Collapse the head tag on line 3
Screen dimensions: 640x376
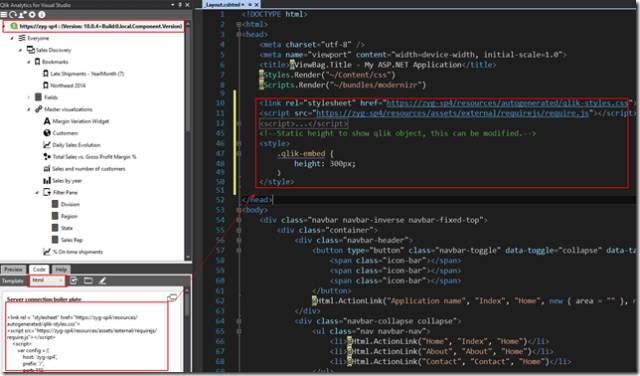point(238,34)
